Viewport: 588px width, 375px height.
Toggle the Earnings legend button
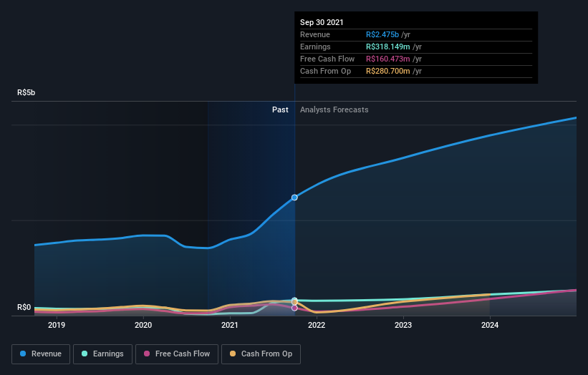(102, 354)
